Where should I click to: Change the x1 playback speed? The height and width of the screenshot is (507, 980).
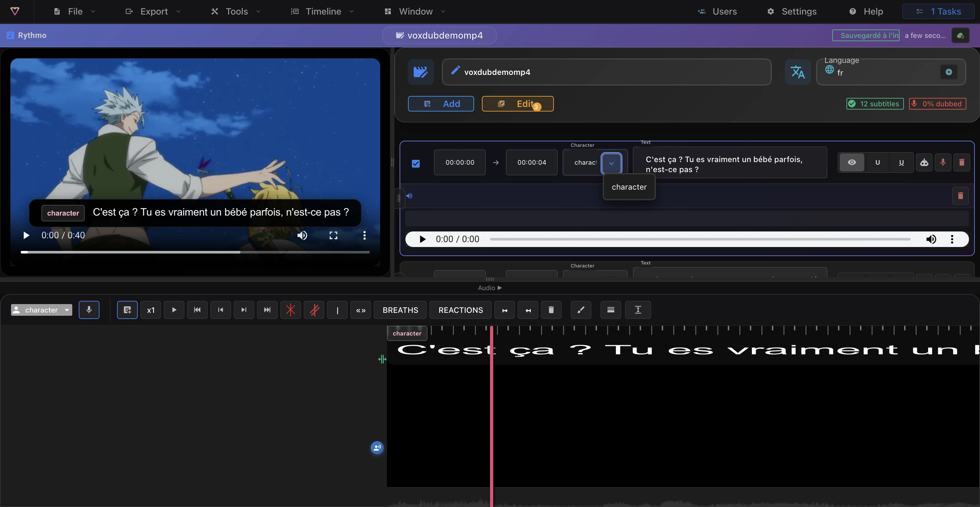[x=151, y=310]
